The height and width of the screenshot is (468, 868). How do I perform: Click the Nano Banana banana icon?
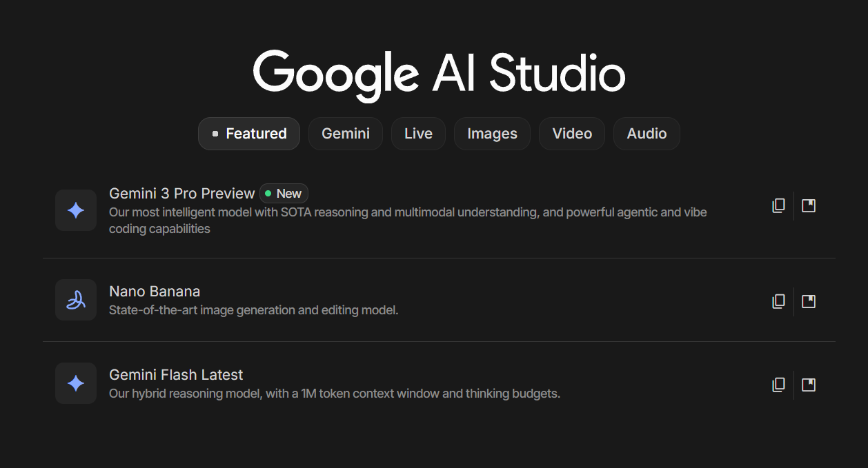click(x=76, y=300)
